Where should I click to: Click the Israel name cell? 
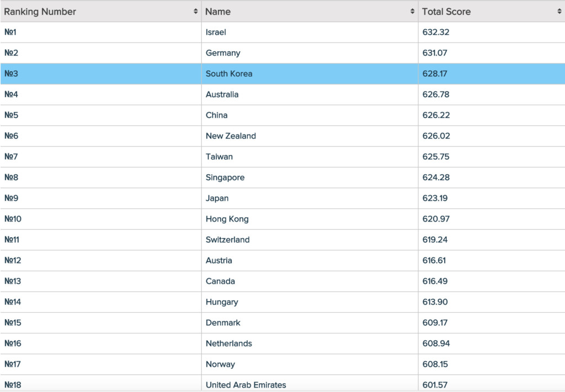[x=216, y=33]
